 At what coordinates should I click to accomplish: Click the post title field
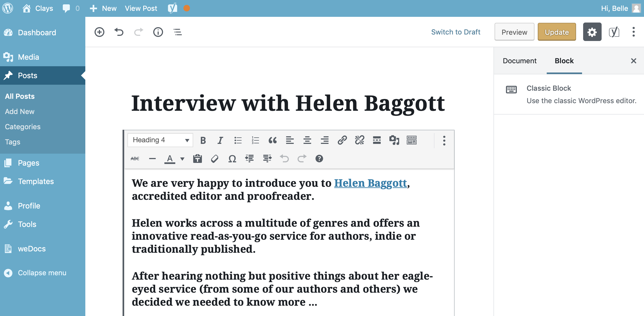(x=288, y=103)
